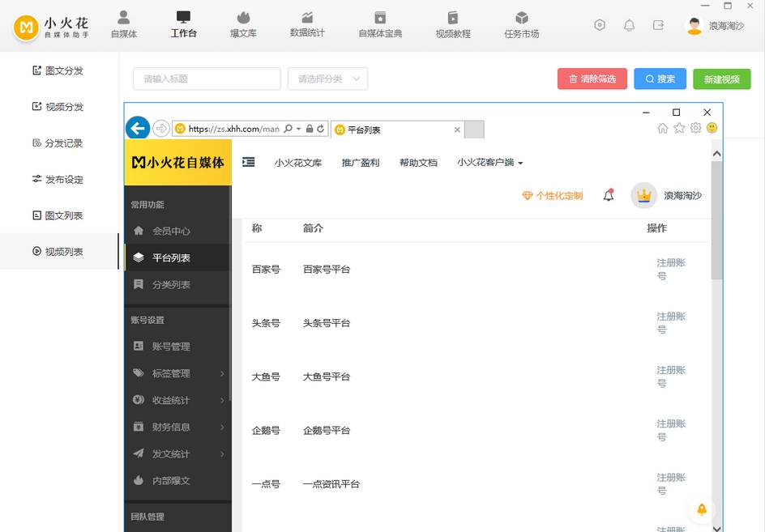The image size is (765, 532).
Task: Refresh the embedded browser page
Action: 321,129
